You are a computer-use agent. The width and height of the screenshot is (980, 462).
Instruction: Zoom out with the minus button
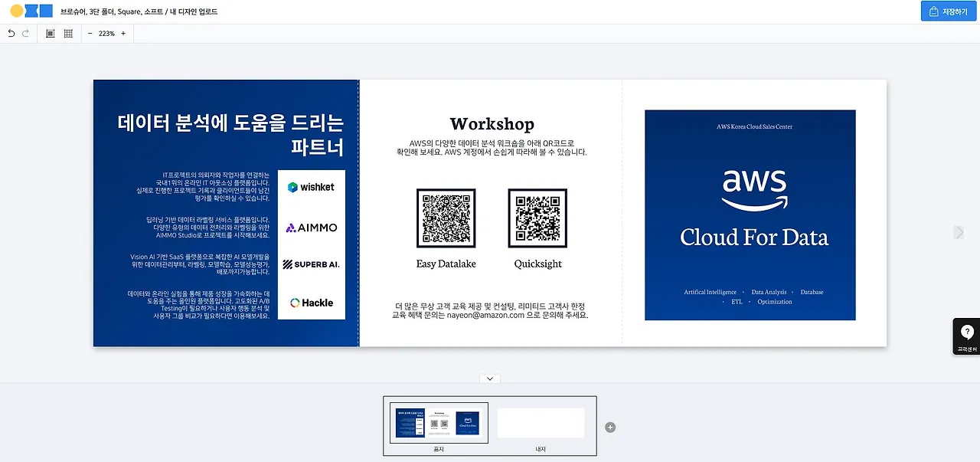(90, 34)
